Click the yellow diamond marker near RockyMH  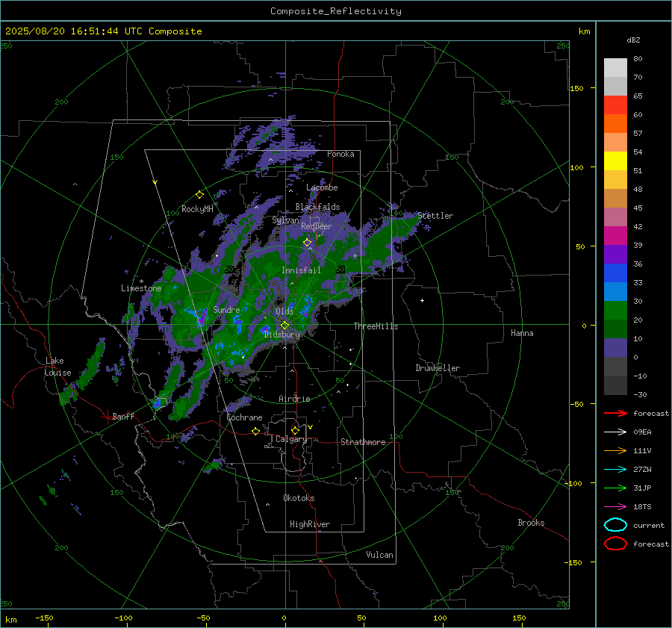click(199, 195)
